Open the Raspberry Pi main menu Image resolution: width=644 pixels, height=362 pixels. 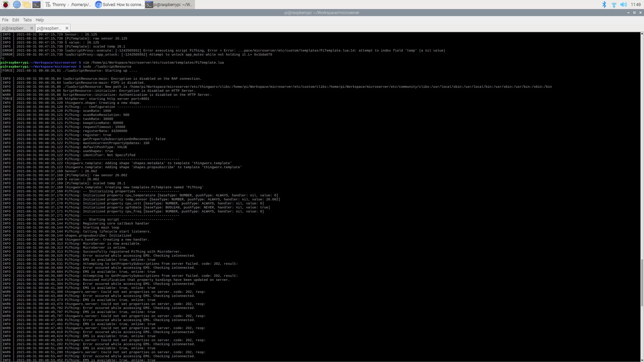coord(6,4)
